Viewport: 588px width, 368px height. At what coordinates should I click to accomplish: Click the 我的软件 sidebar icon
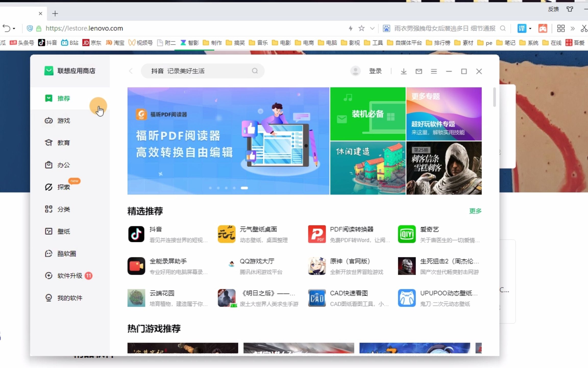click(x=48, y=298)
